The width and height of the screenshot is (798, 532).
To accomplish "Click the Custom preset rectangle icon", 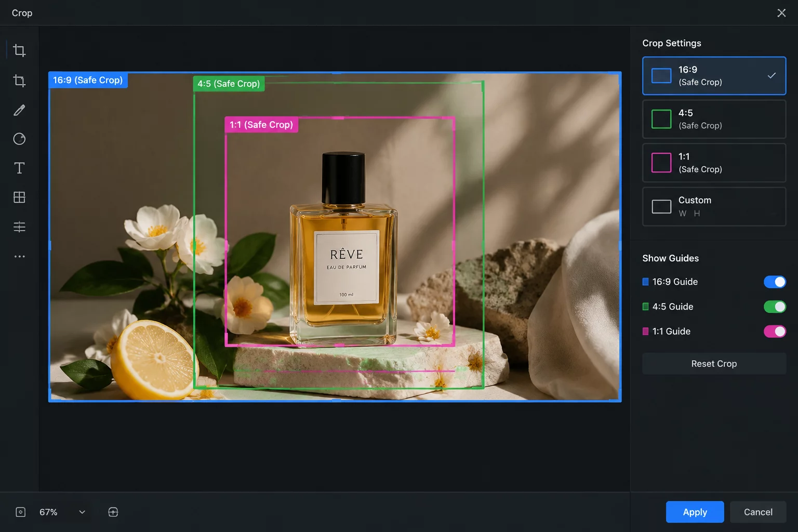I will pyautogui.click(x=661, y=206).
